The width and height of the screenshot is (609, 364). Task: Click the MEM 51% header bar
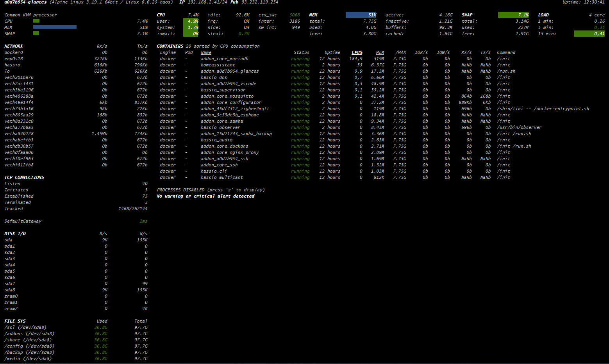point(361,15)
